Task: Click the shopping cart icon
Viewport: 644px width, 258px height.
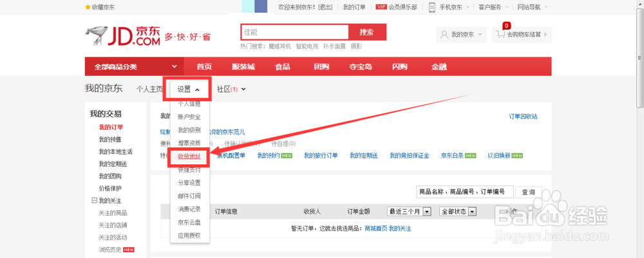Action: click(x=500, y=35)
